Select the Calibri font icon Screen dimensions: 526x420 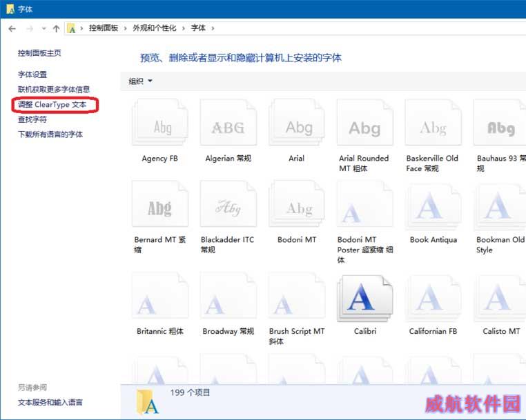(x=364, y=298)
